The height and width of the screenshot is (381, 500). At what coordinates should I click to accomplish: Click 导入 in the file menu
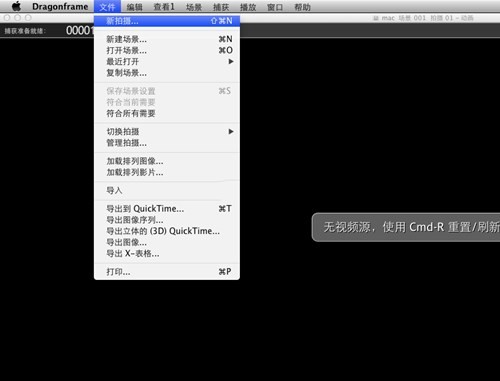pyautogui.click(x=167, y=191)
